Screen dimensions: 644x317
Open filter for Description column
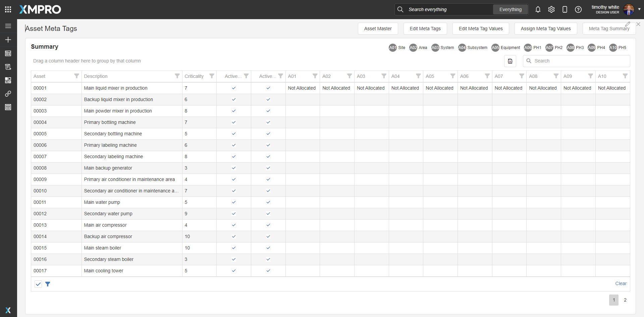[177, 76]
